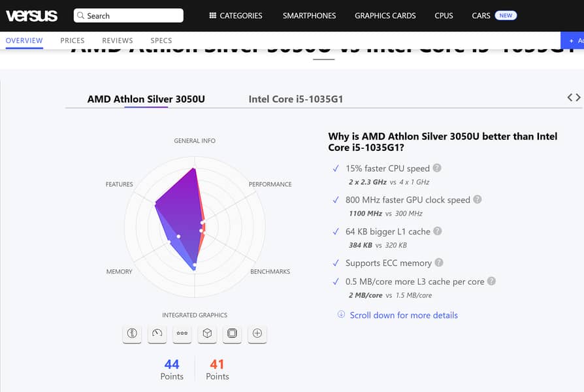Screen dimensions: 584x392
Task: Click the right chevron arrow by product tabs
Action: coord(578,97)
